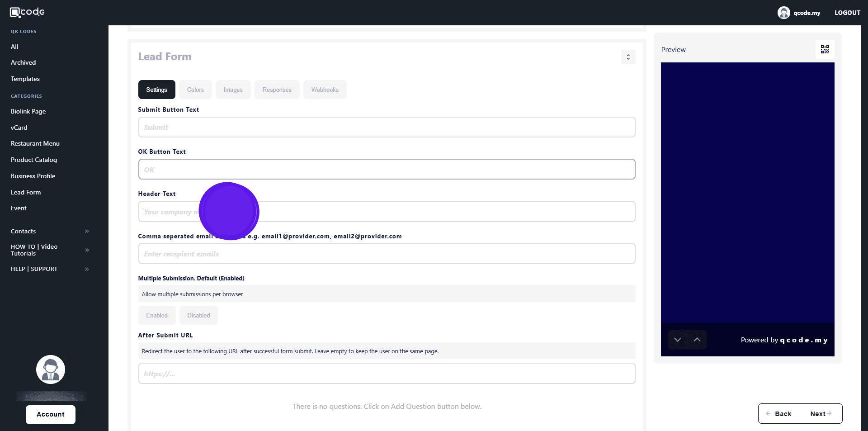This screenshot has width=868, height=431.
Task: Disable multiple submissions
Action: (198, 316)
